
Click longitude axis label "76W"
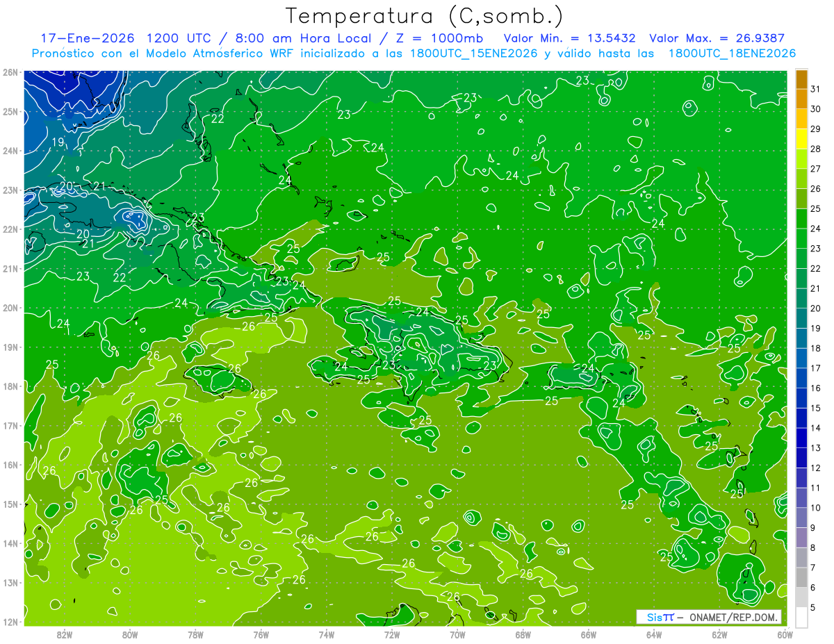click(x=261, y=634)
